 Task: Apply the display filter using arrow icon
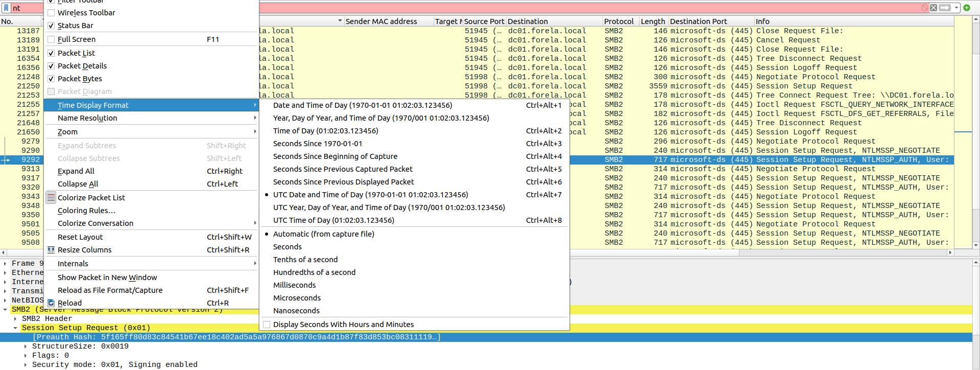pyautogui.click(x=944, y=8)
